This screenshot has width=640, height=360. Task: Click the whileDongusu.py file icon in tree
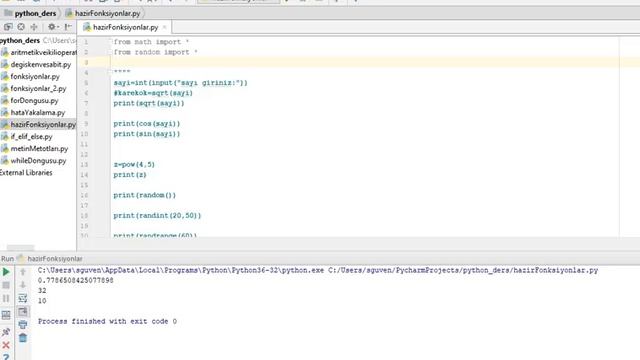coord(5,161)
